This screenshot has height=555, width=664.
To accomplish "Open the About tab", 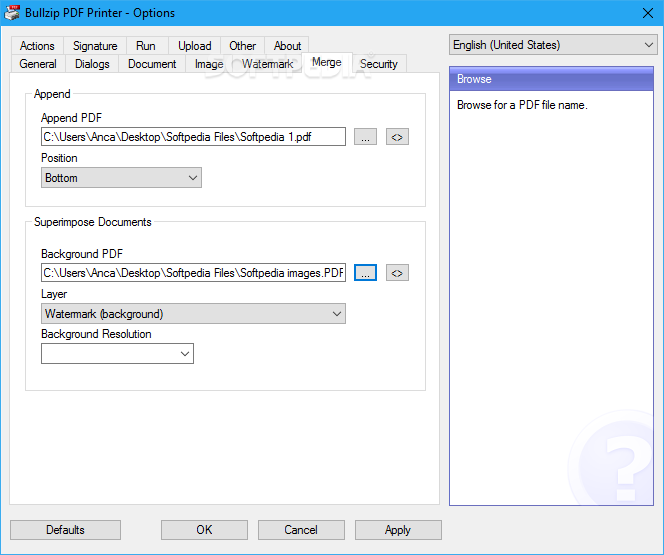I will [287, 46].
